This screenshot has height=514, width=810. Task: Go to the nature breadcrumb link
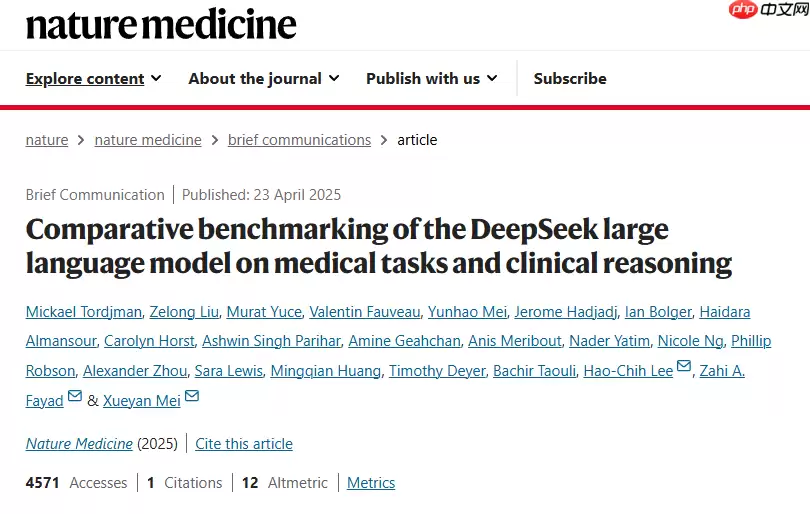[x=47, y=140]
